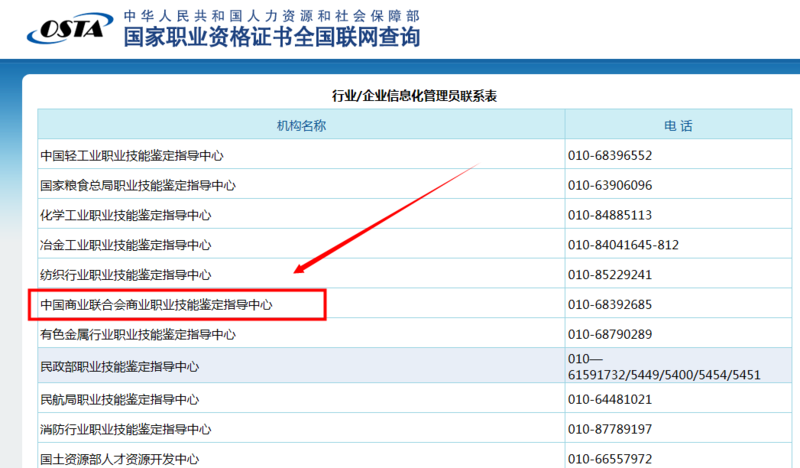
Task: Select 纺织行业职业技能鉴定指导中心 row
Action: pos(125,275)
